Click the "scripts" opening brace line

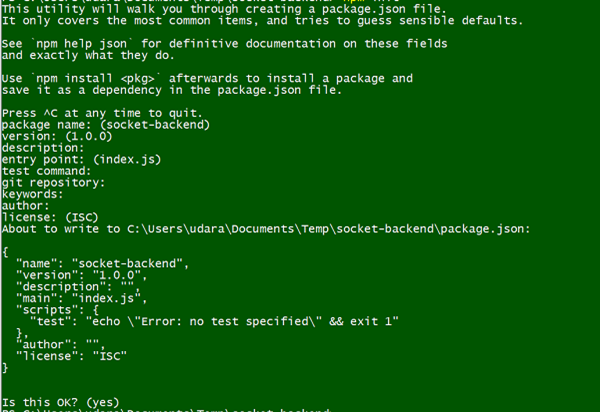[x=57, y=310]
